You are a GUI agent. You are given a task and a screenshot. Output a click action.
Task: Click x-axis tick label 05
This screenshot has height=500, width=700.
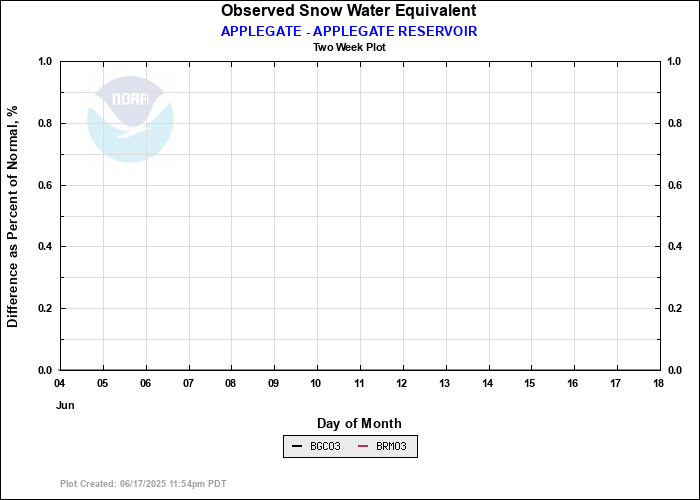tap(102, 383)
